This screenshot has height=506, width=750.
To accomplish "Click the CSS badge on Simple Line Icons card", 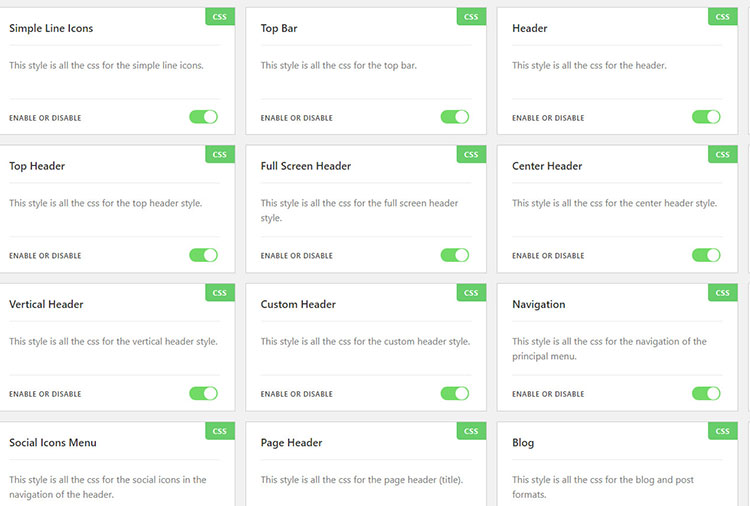I will coord(220,17).
